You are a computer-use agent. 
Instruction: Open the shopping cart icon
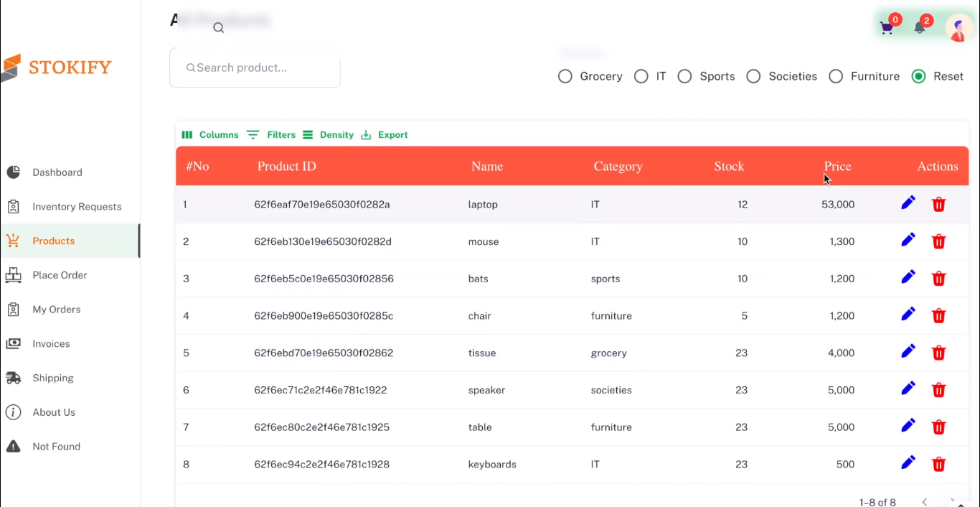pyautogui.click(x=886, y=27)
